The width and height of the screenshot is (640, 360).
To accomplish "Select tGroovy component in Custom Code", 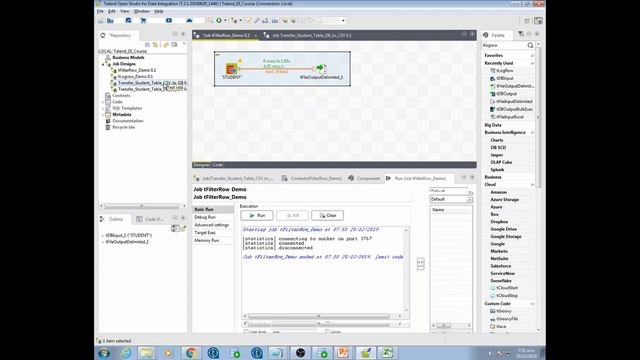I will click(x=500, y=311).
